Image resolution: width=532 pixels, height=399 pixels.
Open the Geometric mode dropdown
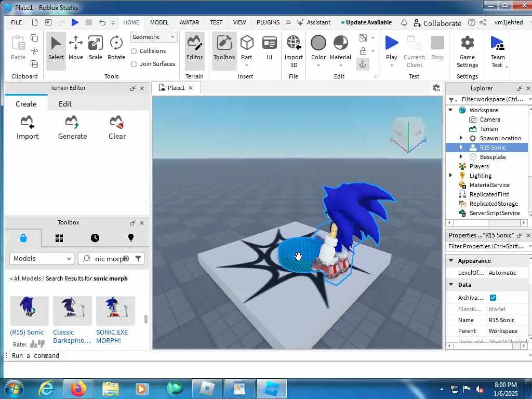[154, 37]
